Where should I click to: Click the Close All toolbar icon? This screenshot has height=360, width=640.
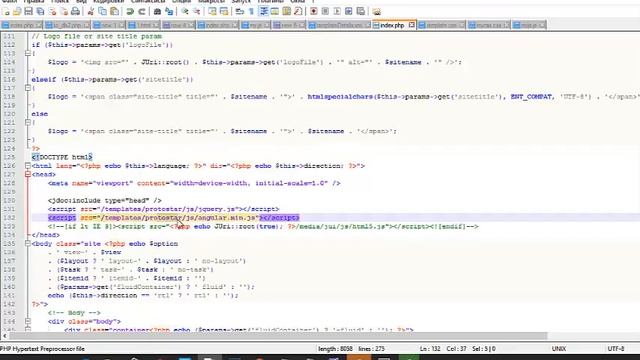[x=64, y=11]
